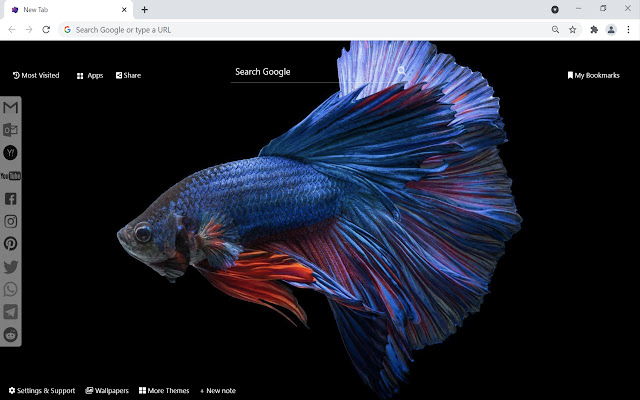This screenshot has height=400, width=640.
Task: Open the Extensions puzzle icon
Action: [x=594, y=29]
